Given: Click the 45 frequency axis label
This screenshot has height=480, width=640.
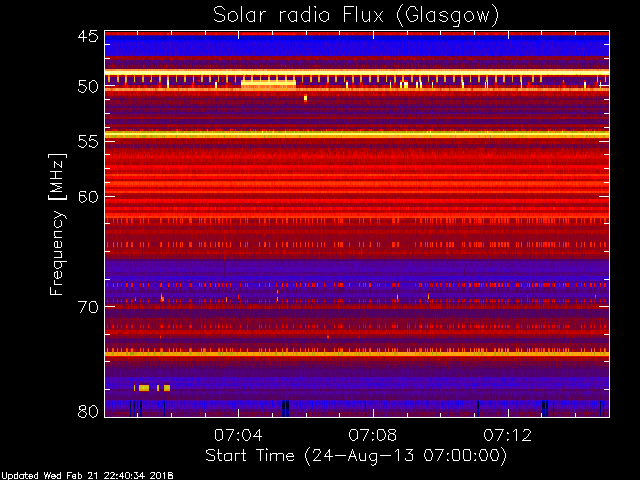Looking at the screenshot, I should pyautogui.click(x=88, y=36).
